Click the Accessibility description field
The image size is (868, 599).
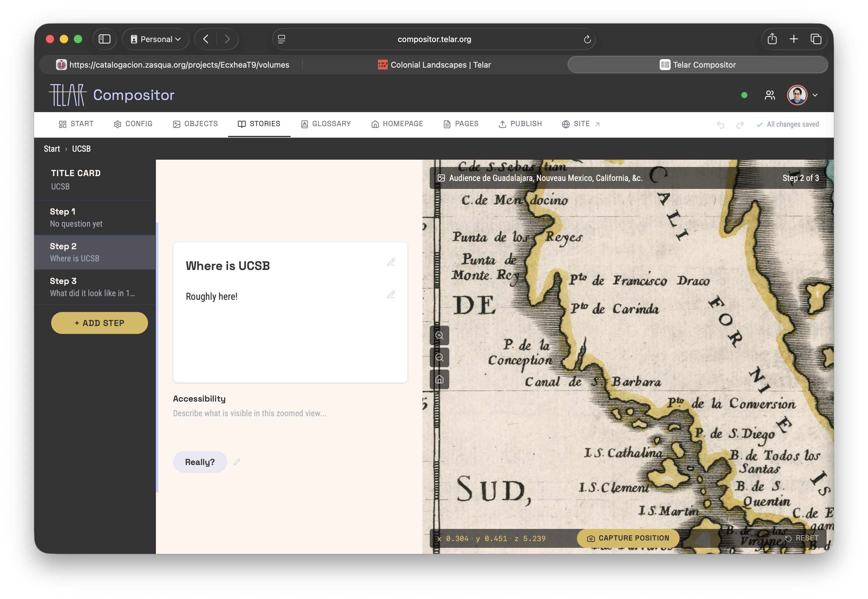(290, 413)
